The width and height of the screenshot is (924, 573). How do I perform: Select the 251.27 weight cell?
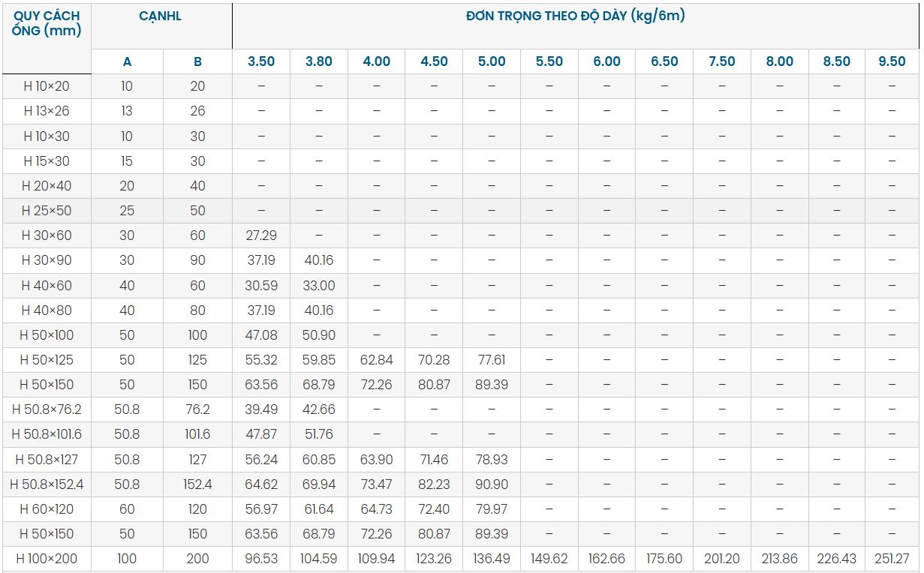pos(892,559)
